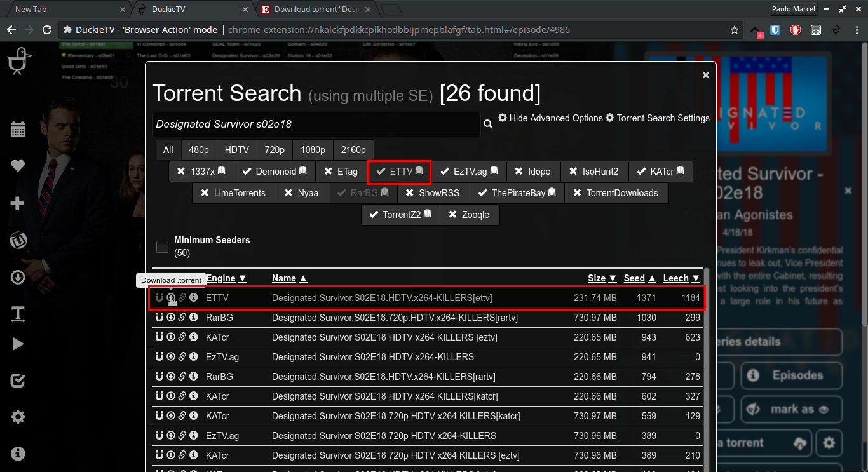Select the 1080p quality filter
The height and width of the screenshot is (472, 868).
(x=313, y=150)
